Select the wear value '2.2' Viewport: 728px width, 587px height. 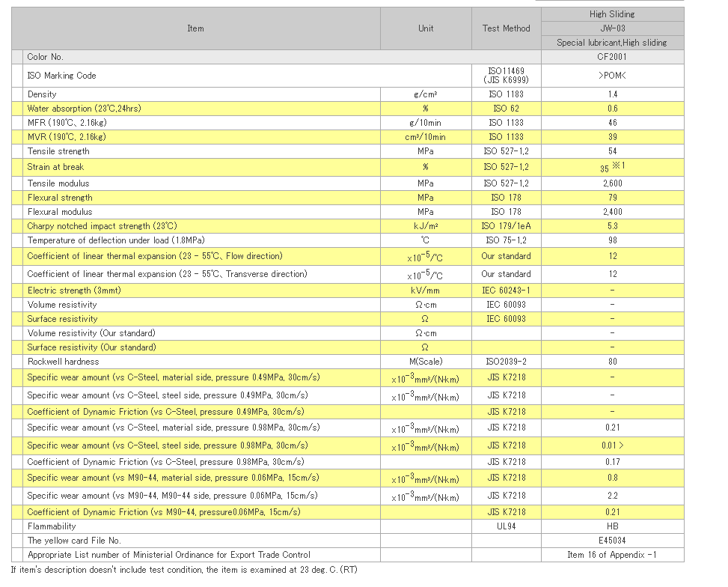pos(612,496)
